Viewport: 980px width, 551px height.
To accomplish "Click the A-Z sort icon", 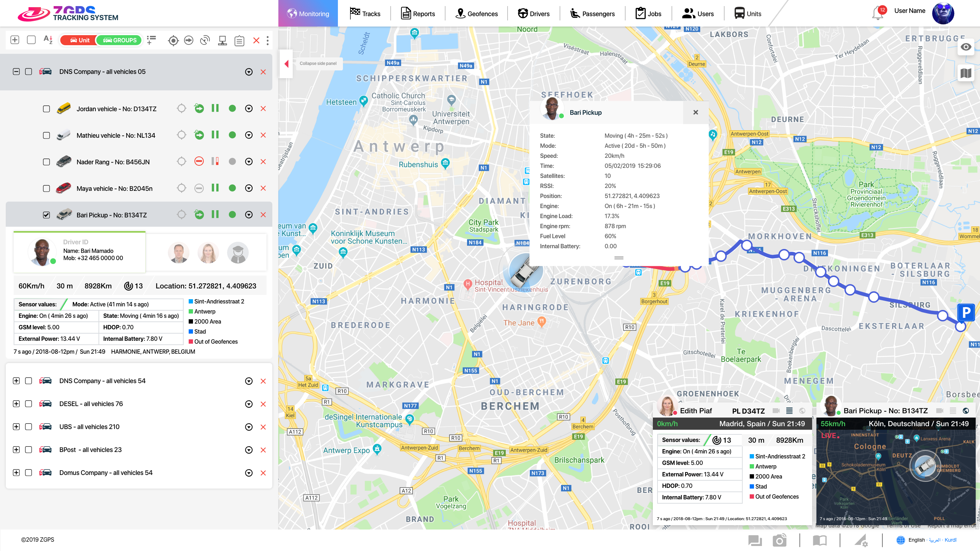I will click(x=48, y=39).
